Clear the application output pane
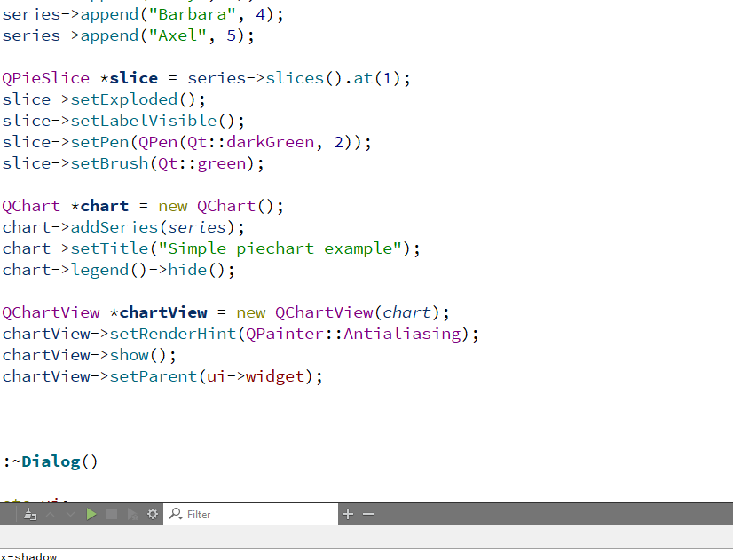The image size is (733, 560). tap(30, 514)
